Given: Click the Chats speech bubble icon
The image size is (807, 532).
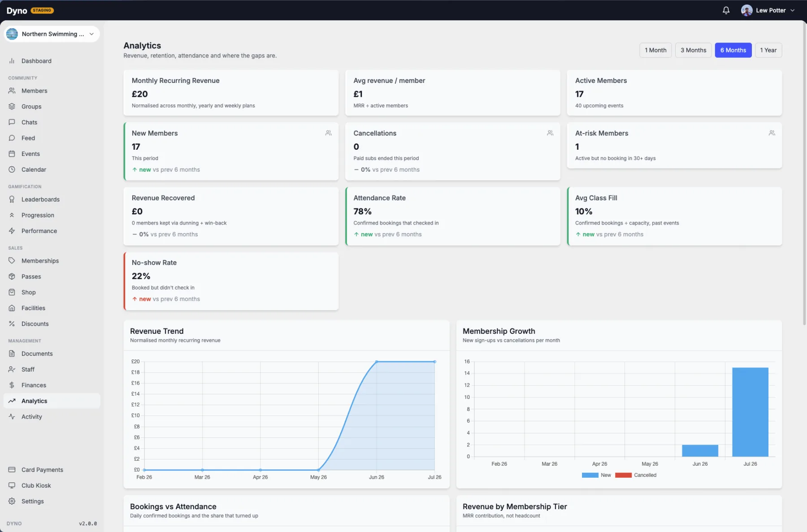Looking at the screenshot, I should click(12, 122).
